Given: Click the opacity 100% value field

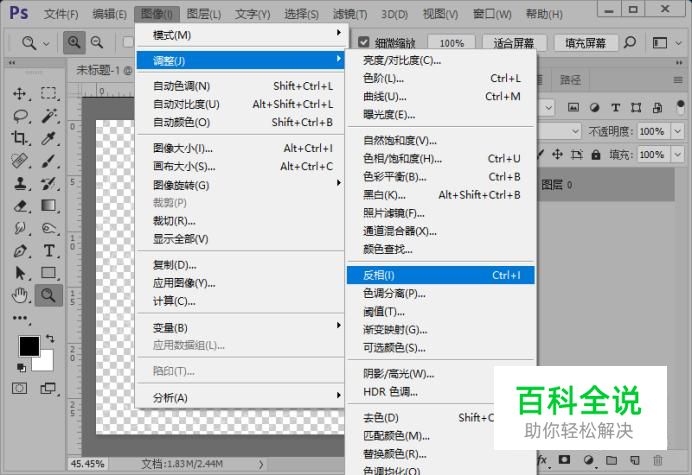Looking at the screenshot, I should click(653, 131).
